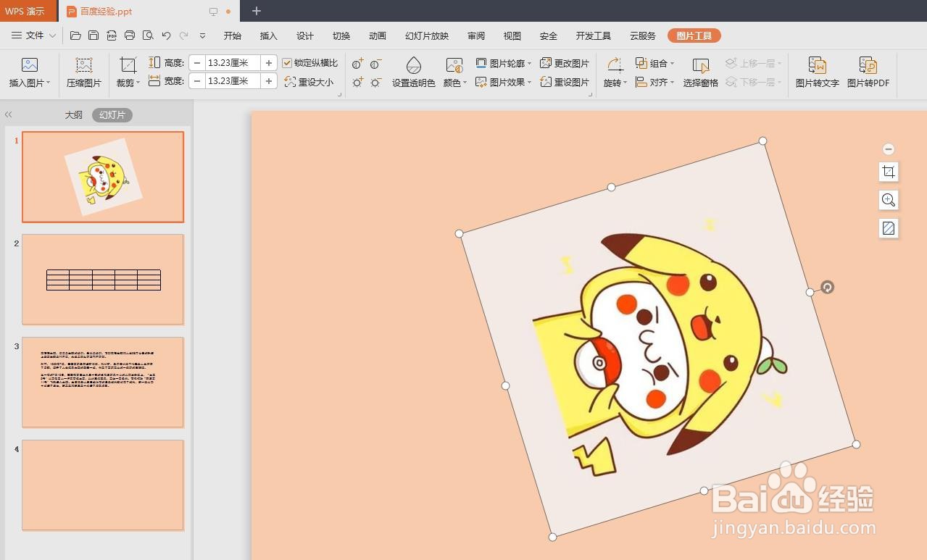Click the Print icon
Viewport: 927px width, 560px height.
pos(130,35)
